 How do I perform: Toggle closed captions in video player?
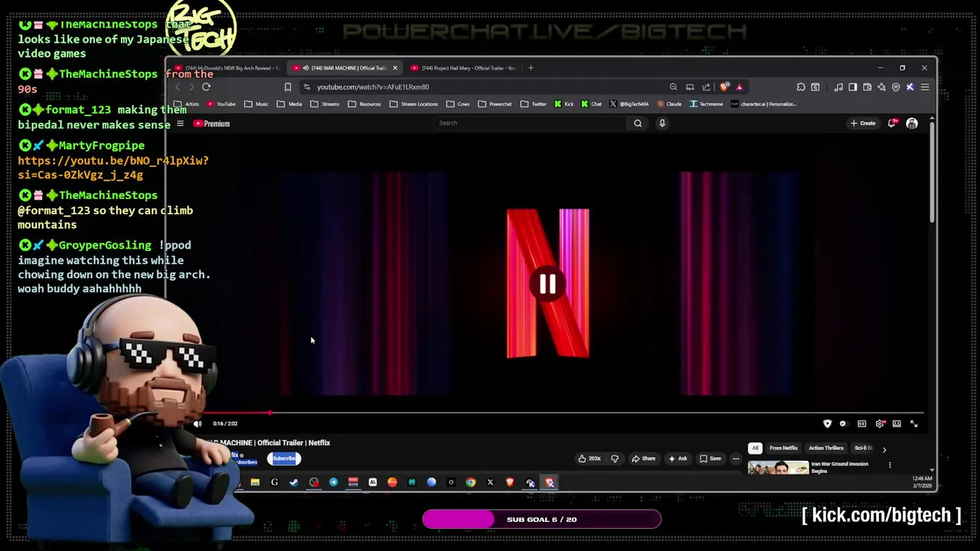pyautogui.click(x=862, y=423)
